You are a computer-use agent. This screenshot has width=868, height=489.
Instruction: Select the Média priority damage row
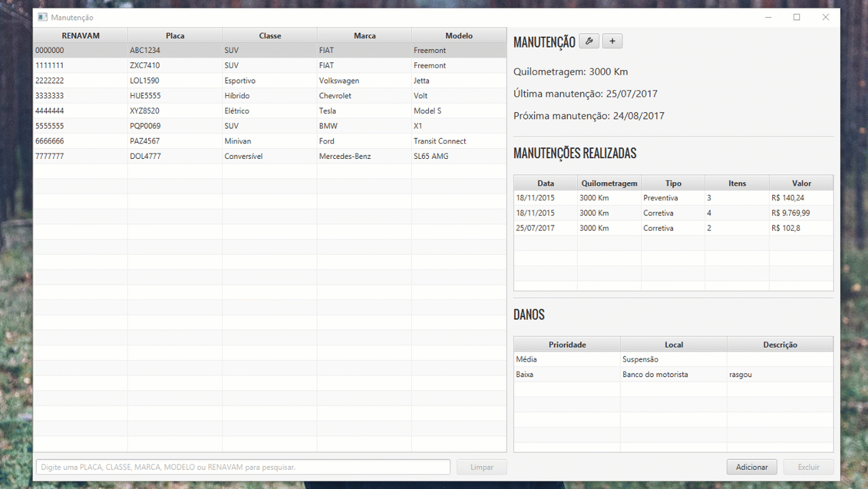(x=674, y=359)
